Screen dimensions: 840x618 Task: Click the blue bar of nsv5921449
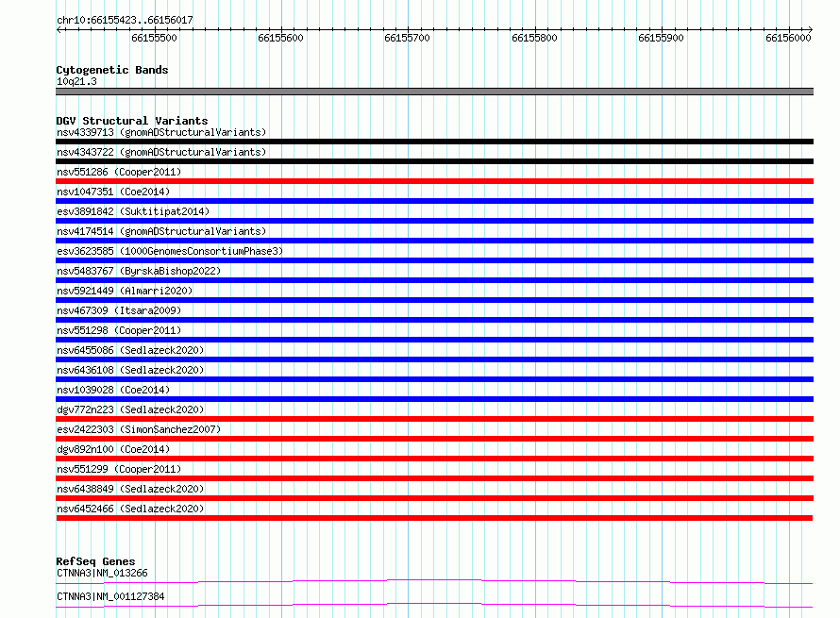(434, 300)
